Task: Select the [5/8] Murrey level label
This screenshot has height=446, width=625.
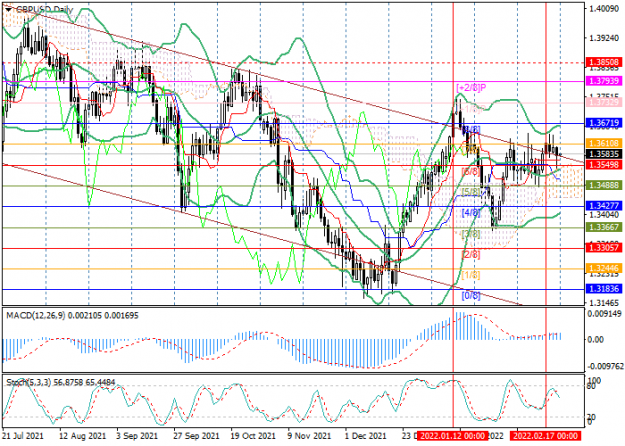Action: point(470,192)
